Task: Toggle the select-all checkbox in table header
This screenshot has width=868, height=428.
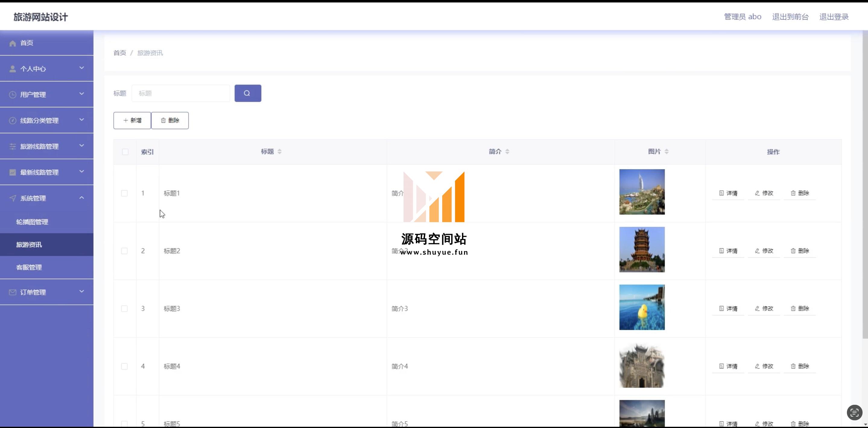Action: pos(125,152)
